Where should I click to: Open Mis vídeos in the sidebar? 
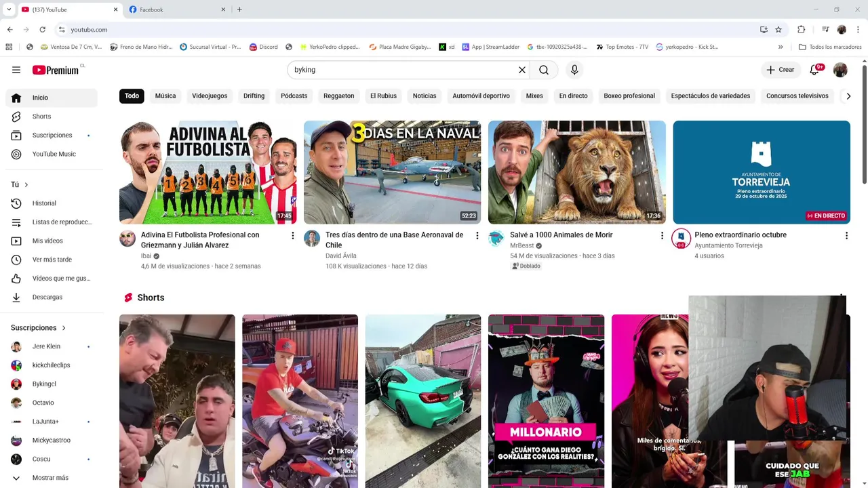[x=52, y=241]
